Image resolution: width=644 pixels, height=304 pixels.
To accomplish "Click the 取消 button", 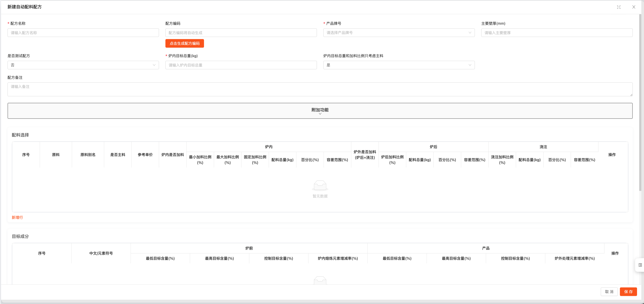I will tap(609, 292).
